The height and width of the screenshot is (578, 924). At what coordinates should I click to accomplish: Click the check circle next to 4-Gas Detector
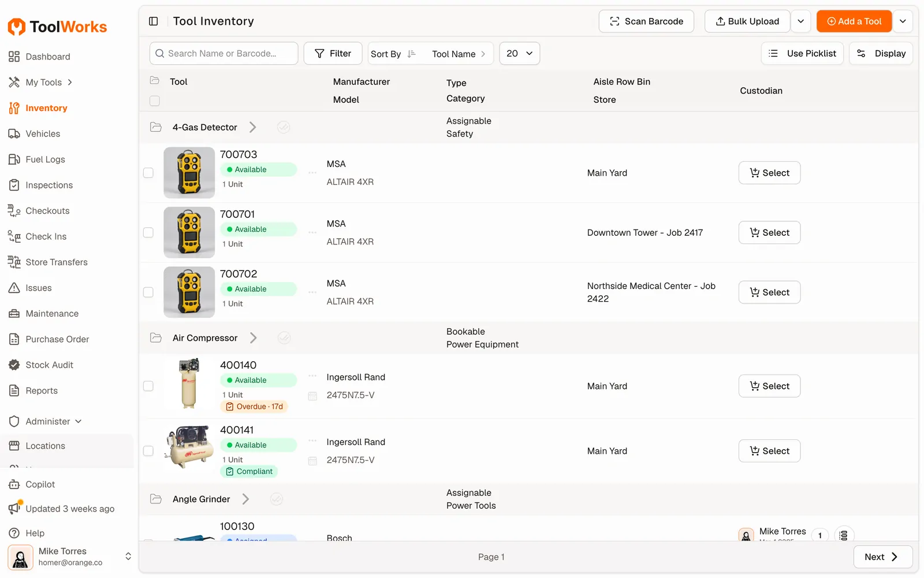[x=284, y=127]
